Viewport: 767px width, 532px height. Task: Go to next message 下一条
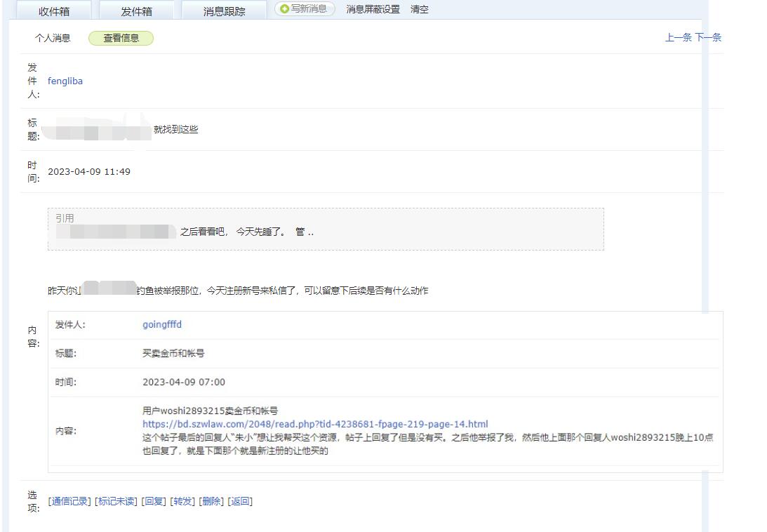(x=708, y=37)
